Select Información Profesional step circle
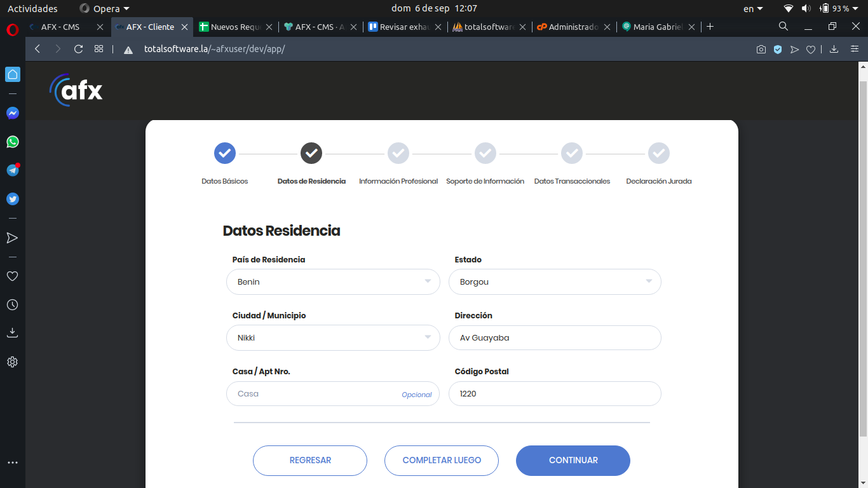 [398, 153]
